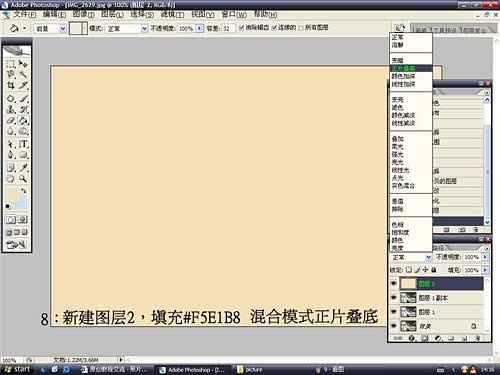The image size is (500, 375).
Task: Select the History Brush tool
Action: pyautogui.click(x=23, y=109)
